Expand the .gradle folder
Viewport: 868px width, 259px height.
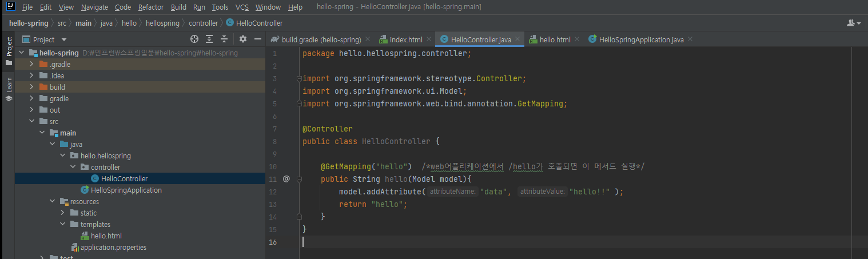pyautogui.click(x=32, y=64)
